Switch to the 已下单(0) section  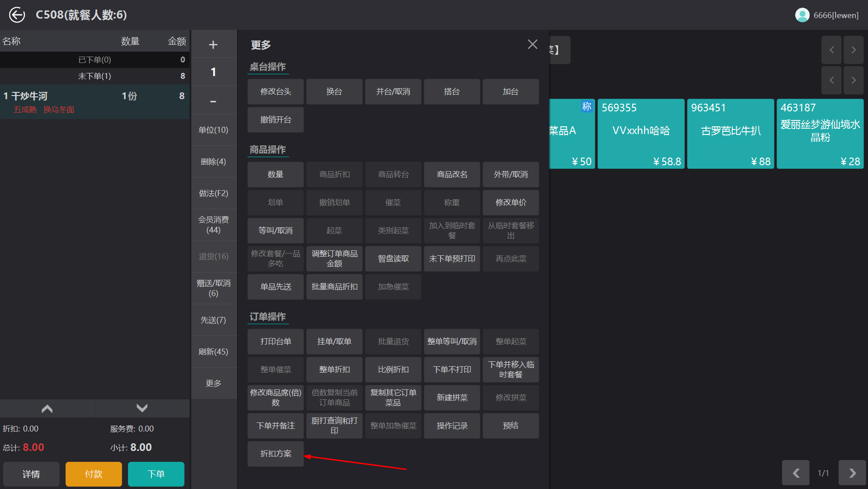point(95,59)
